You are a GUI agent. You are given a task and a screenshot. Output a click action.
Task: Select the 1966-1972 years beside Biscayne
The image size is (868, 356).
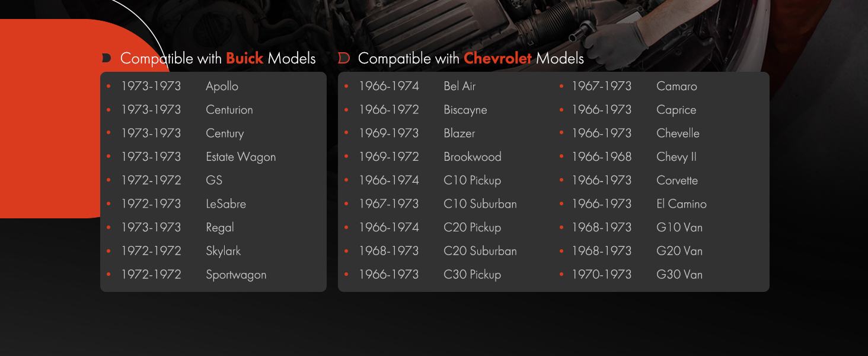point(389,110)
